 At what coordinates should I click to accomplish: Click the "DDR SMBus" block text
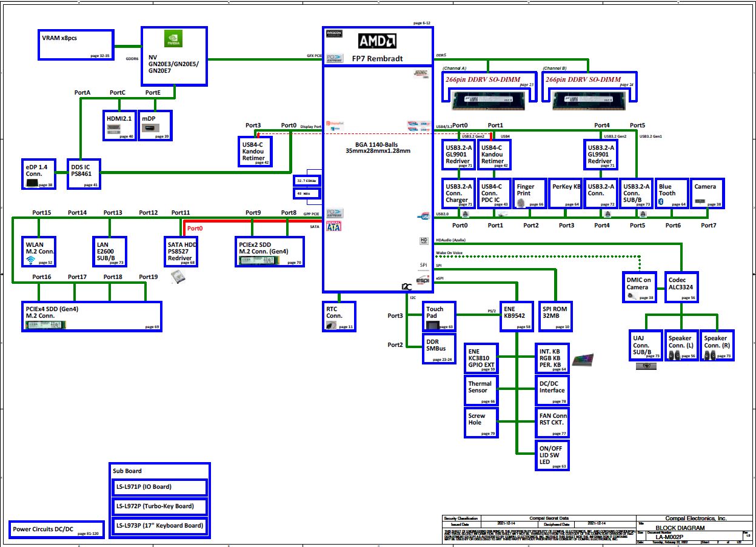(x=436, y=346)
